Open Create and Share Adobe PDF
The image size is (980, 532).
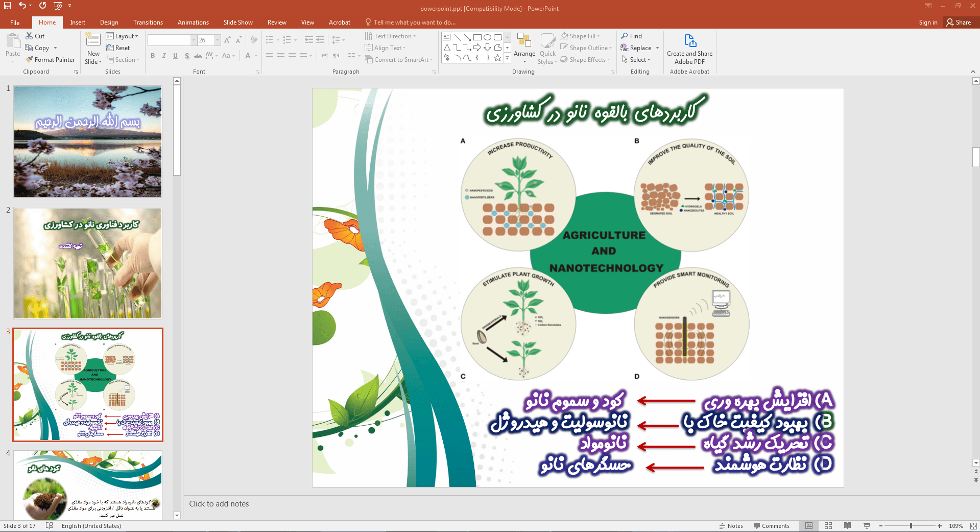pyautogui.click(x=689, y=49)
